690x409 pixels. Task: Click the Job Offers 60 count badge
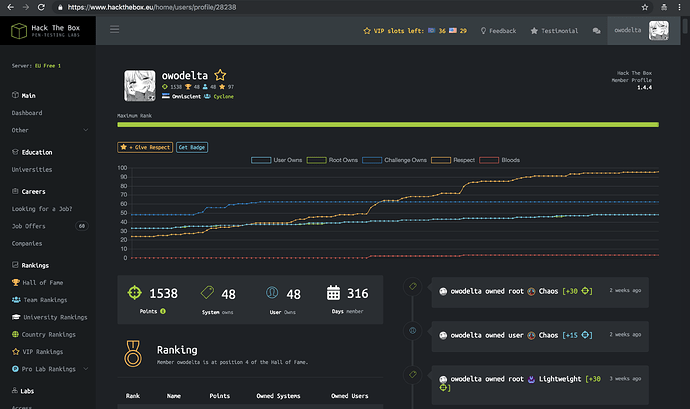click(82, 226)
